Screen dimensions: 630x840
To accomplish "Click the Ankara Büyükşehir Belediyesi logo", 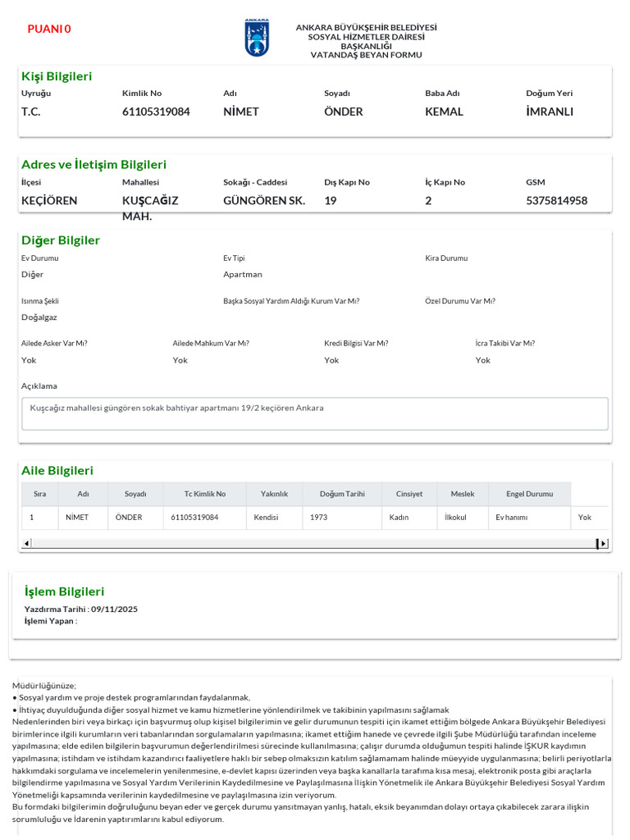I will point(257,38).
